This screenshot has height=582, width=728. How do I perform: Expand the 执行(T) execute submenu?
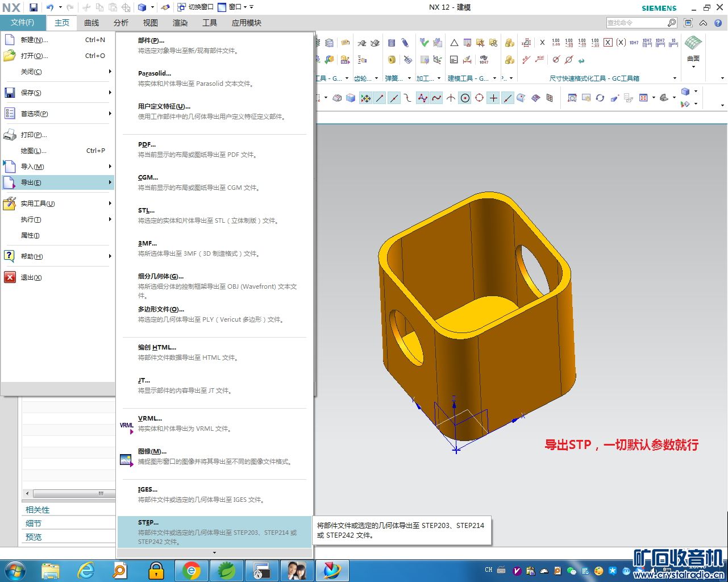[x=57, y=219]
